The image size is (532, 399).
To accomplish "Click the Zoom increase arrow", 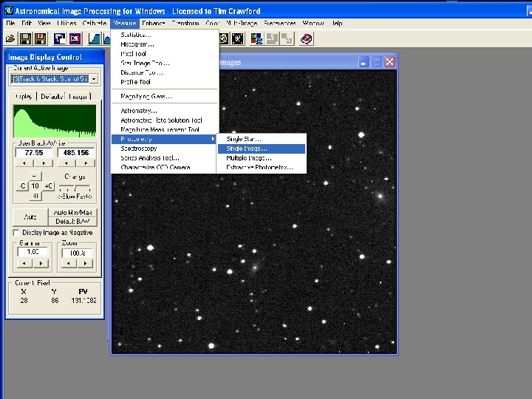I will click(83, 262).
